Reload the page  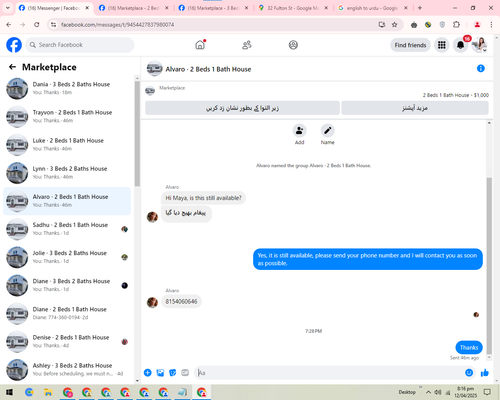point(37,24)
